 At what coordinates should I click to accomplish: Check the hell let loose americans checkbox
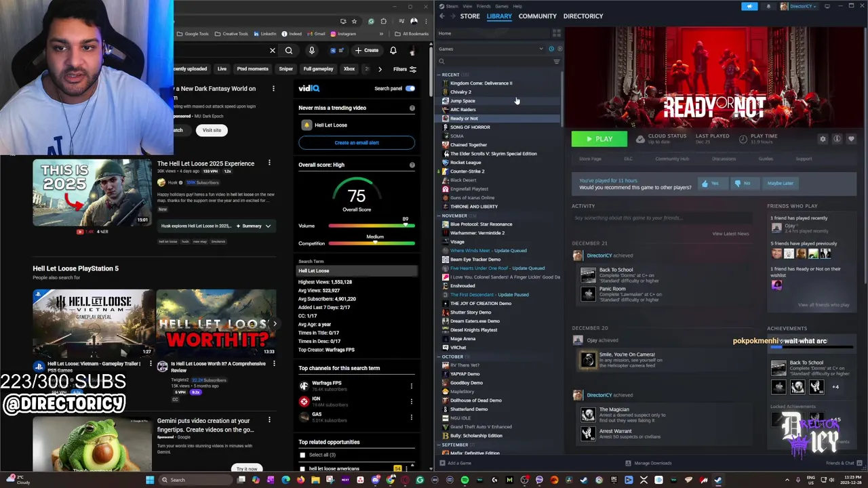(x=302, y=468)
